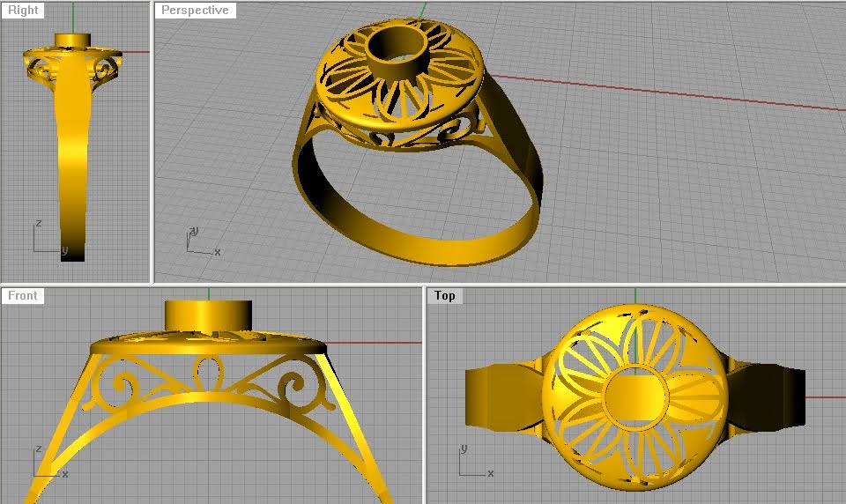This screenshot has width=846, height=504.
Task: Click the ring model in Perspective viewport
Action: 418,143
